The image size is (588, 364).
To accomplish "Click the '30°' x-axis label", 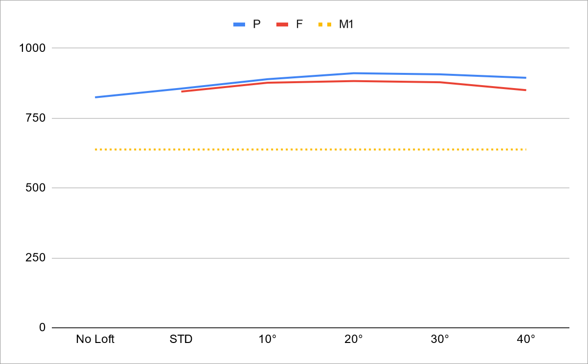I will 440,339.
